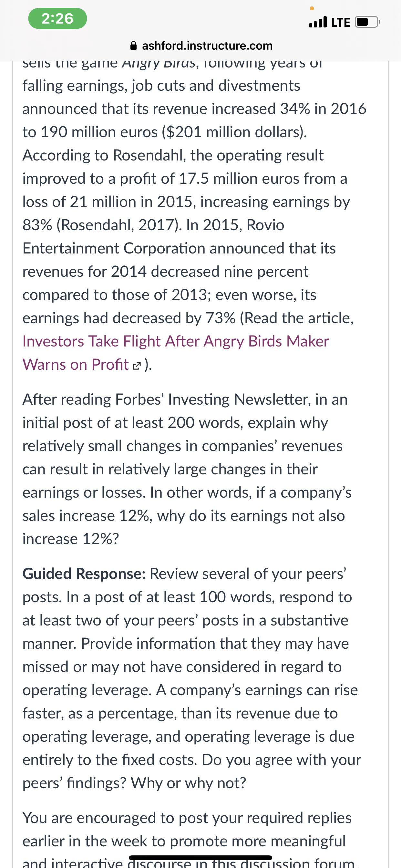The image size is (401, 868).
Task: Follow the Warns on Profit link text
Action: tap(76, 364)
